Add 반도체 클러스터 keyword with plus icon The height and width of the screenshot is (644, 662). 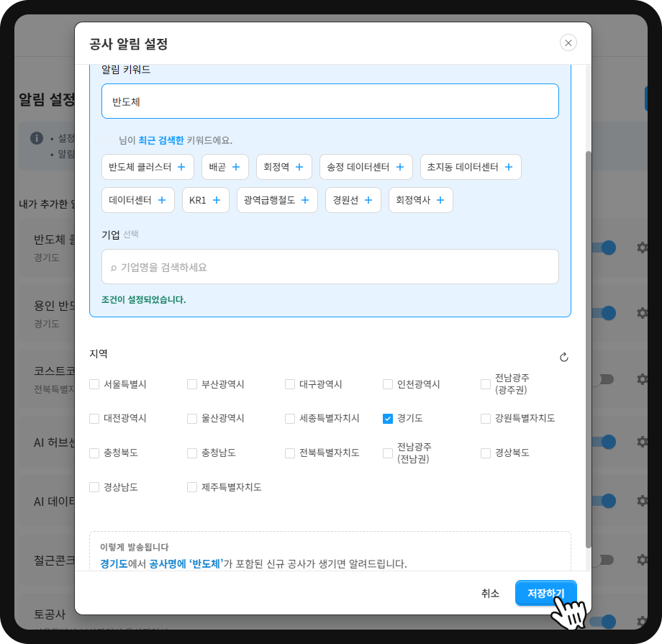(181, 167)
